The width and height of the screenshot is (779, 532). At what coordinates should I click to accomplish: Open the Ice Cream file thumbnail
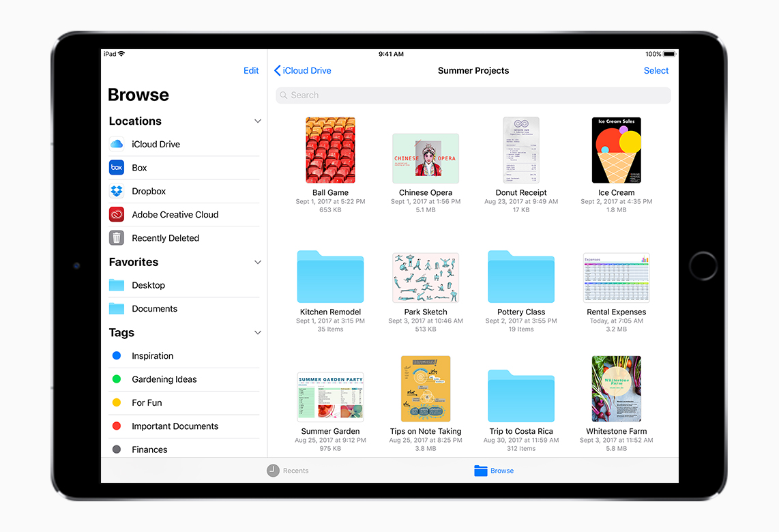pos(616,151)
